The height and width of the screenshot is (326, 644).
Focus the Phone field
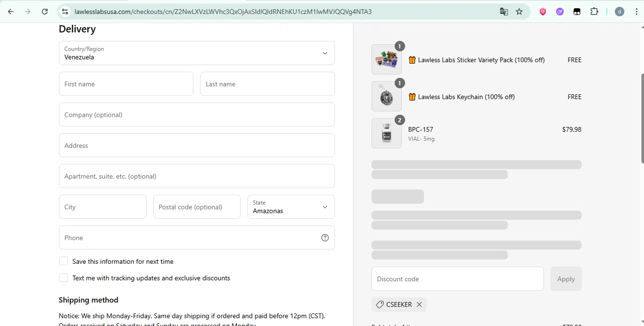tap(197, 238)
